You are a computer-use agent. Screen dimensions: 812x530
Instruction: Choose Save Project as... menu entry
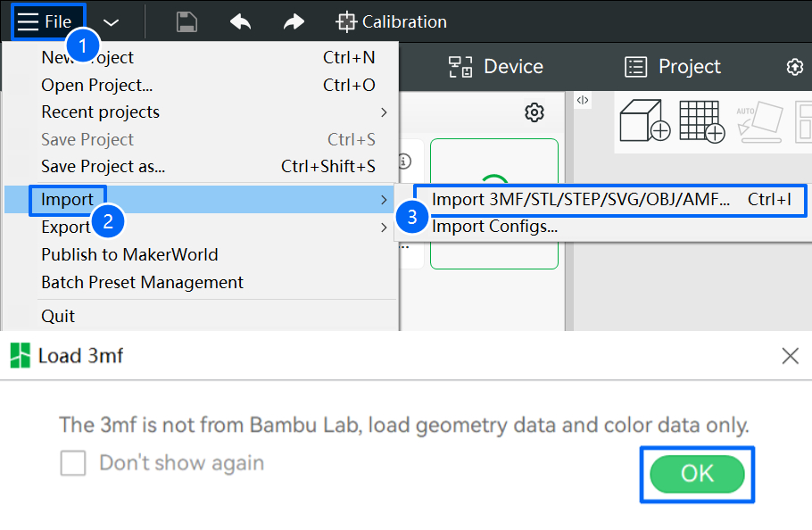[x=201, y=166]
